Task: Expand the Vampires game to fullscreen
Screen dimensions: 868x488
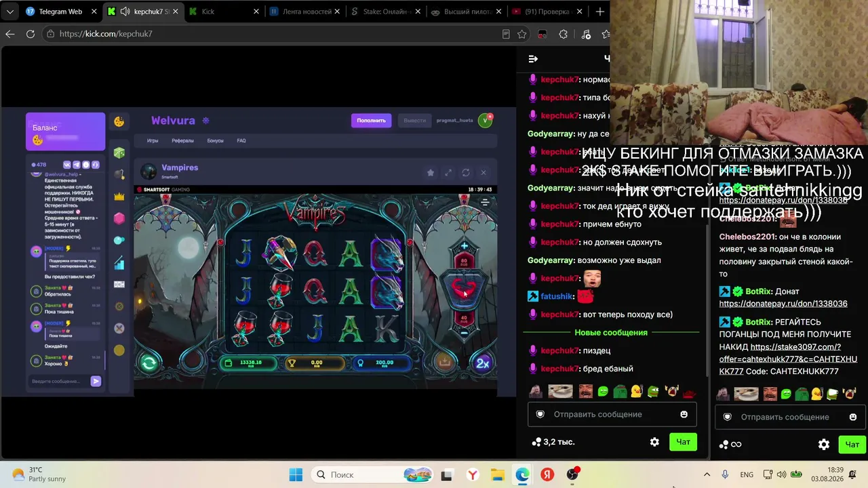Action: pyautogui.click(x=448, y=173)
